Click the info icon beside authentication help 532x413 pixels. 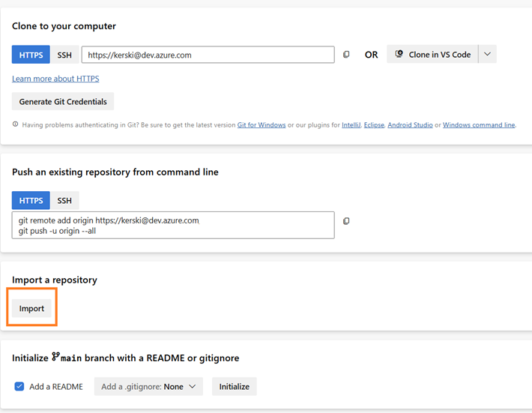16,125
